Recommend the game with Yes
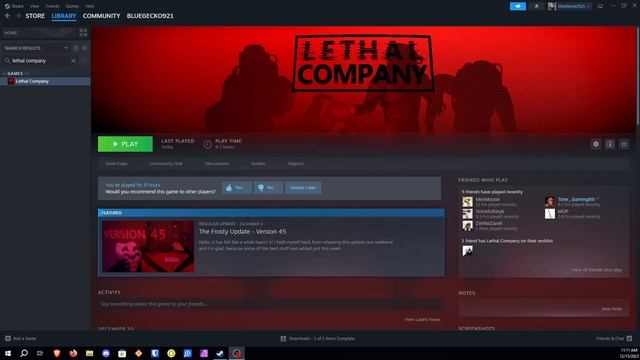 [236, 188]
